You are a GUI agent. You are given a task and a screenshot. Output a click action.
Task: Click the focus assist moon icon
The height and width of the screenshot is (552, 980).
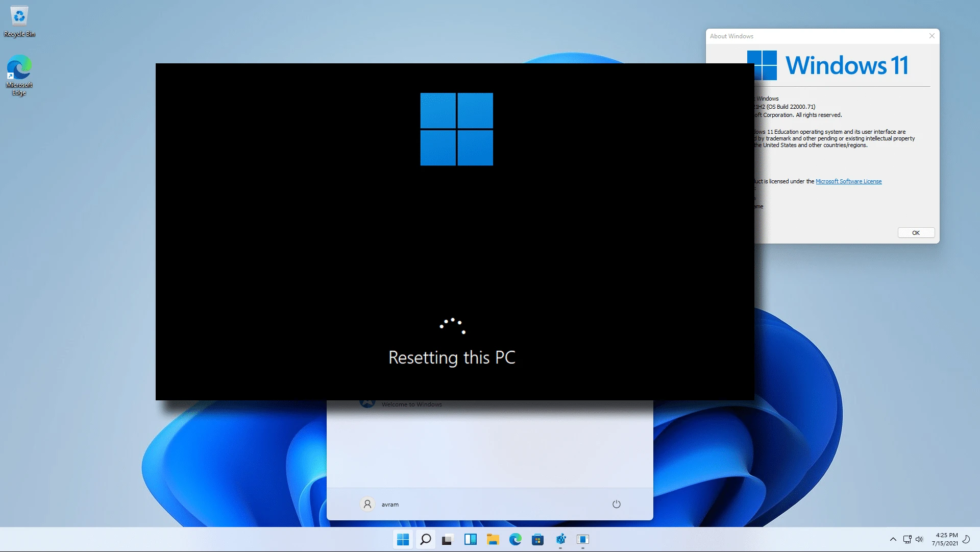(x=966, y=539)
